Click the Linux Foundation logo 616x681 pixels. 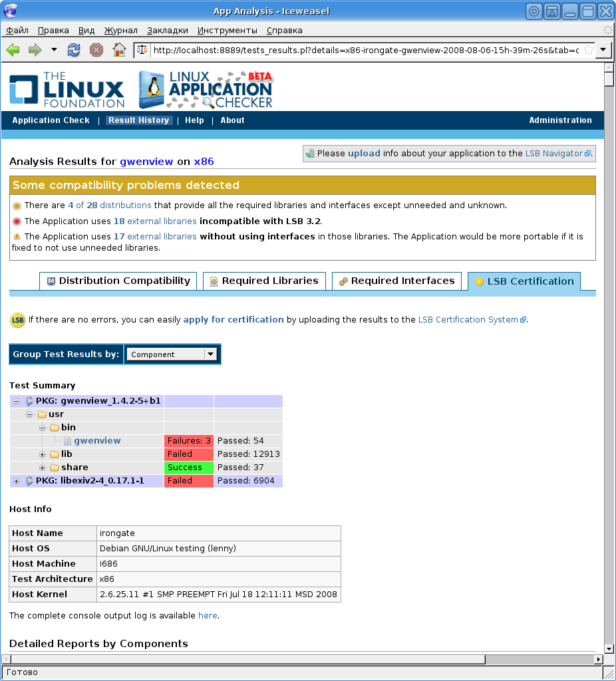(x=67, y=90)
